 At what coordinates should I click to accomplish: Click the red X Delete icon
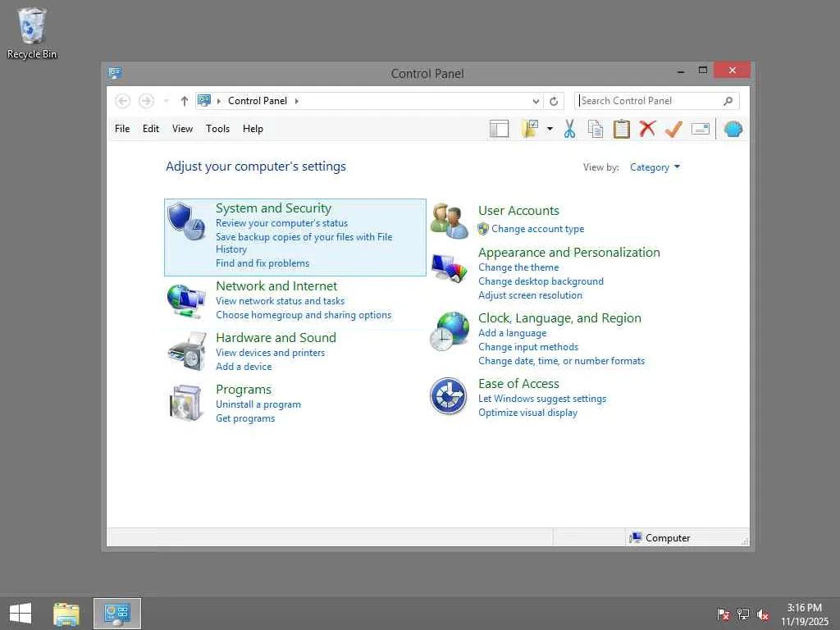pos(647,129)
